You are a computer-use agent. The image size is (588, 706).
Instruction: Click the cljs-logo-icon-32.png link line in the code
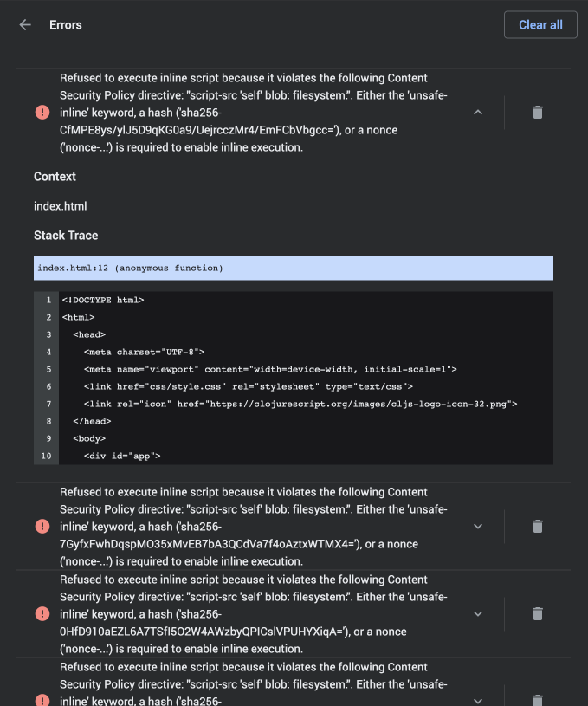[x=300, y=404]
